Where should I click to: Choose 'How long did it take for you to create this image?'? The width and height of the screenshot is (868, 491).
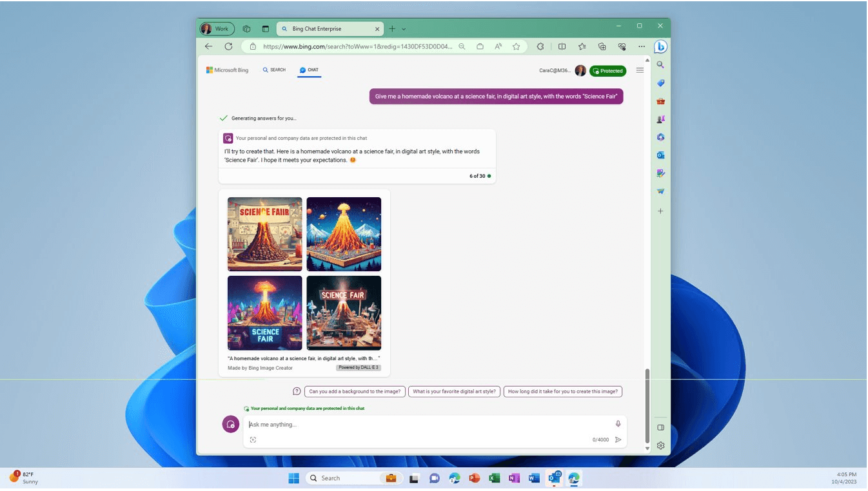coord(563,391)
